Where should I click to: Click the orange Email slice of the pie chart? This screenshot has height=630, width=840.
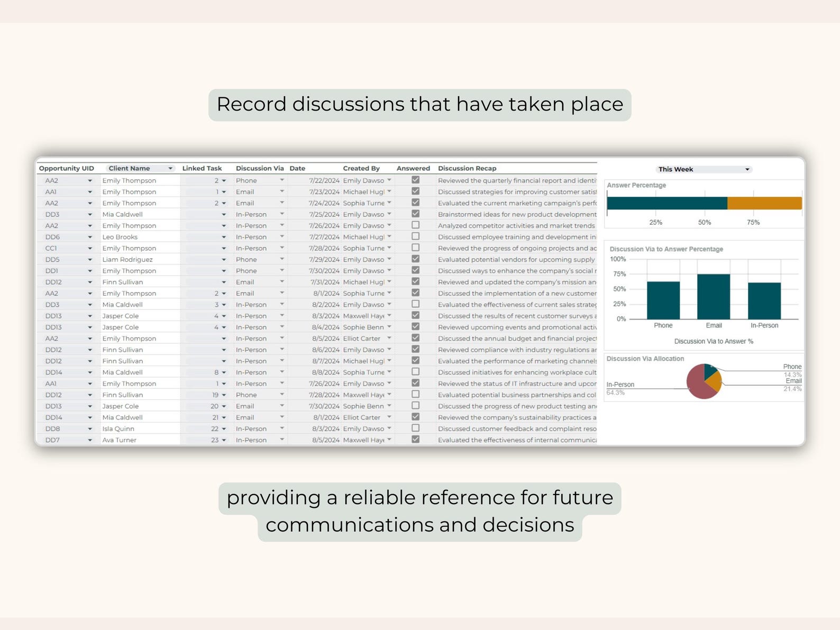715,381
